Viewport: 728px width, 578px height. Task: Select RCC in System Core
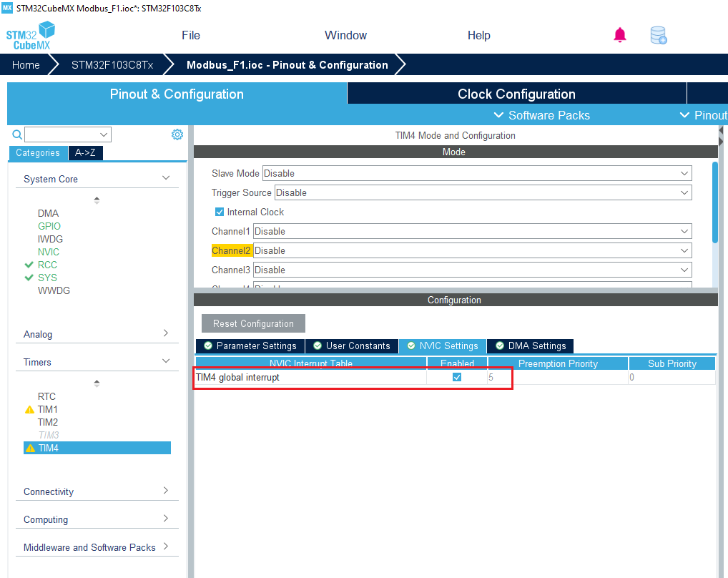[x=47, y=265]
